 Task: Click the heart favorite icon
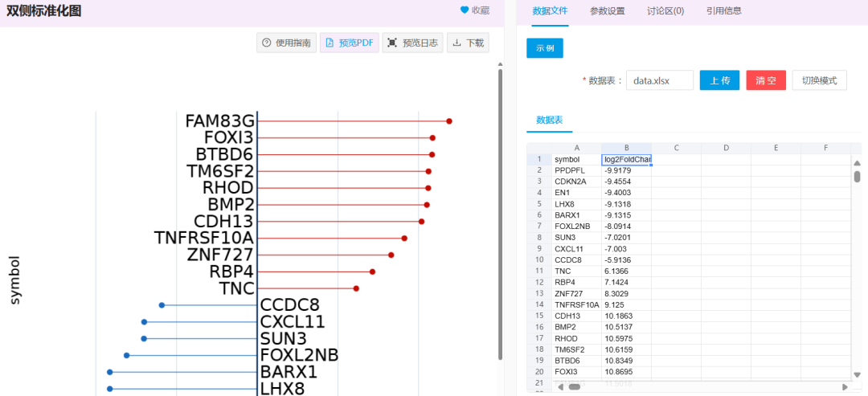tap(465, 10)
